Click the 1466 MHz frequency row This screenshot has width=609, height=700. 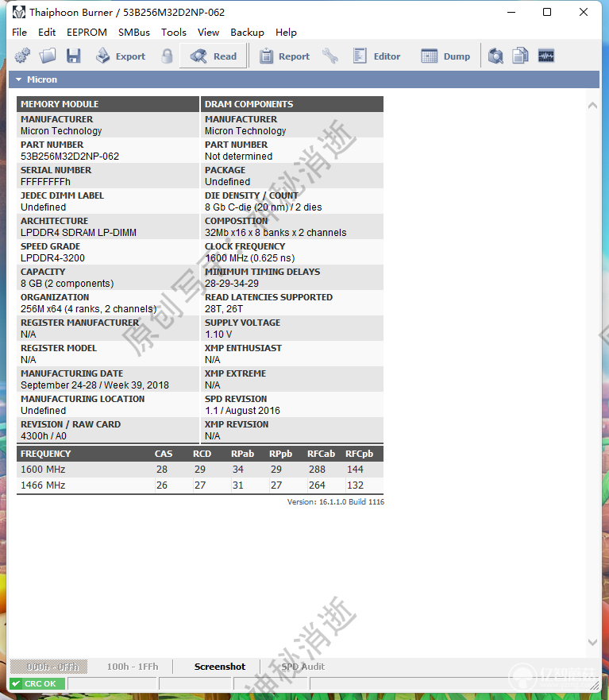point(200,485)
